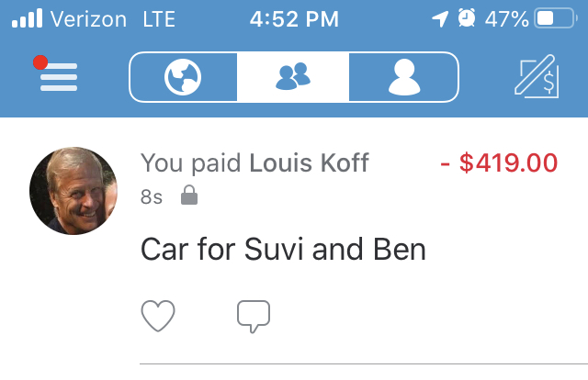
Task: Tap the red notification dot on menu
Action: (x=40, y=62)
